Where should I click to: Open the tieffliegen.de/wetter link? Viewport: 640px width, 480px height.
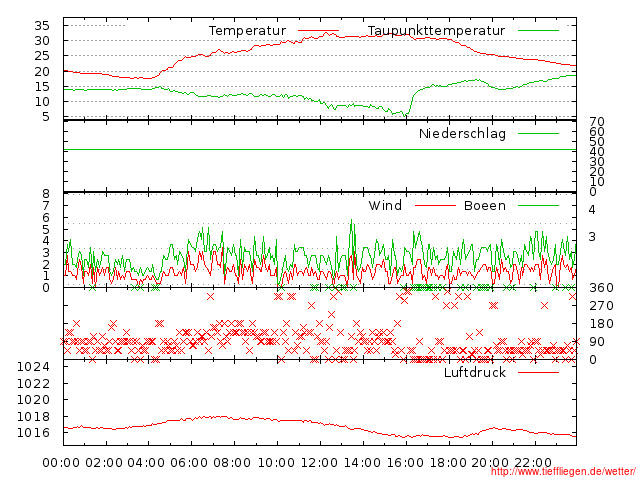tap(563, 472)
